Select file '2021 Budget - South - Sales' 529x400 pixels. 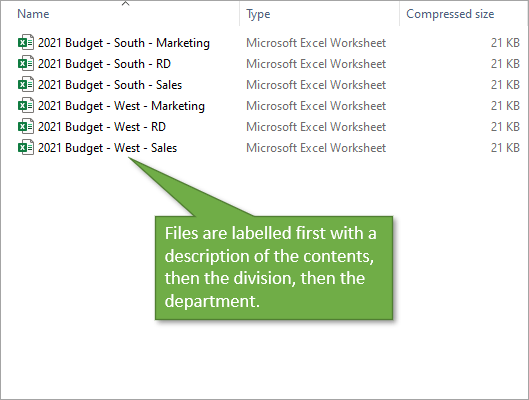click(110, 85)
